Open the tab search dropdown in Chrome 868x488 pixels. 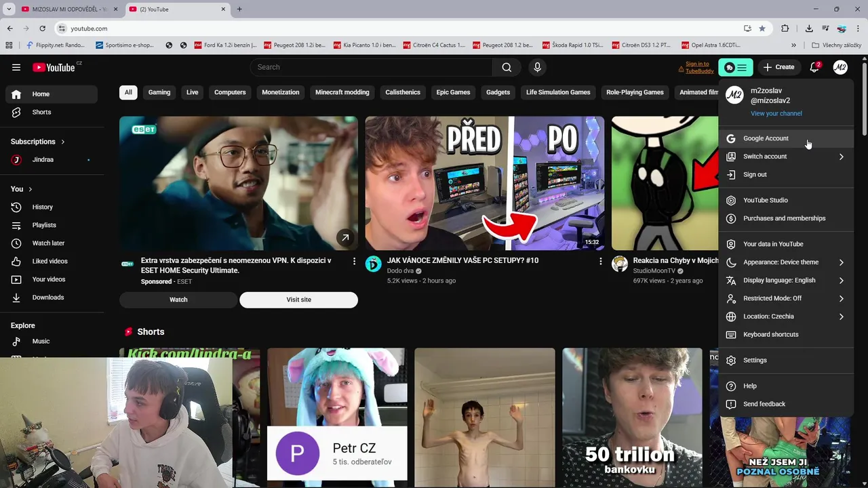(x=9, y=9)
